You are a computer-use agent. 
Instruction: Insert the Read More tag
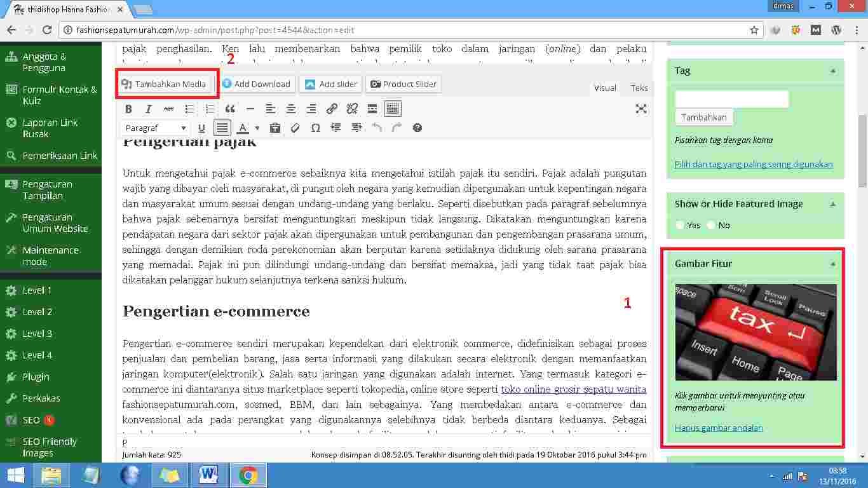(372, 109)
